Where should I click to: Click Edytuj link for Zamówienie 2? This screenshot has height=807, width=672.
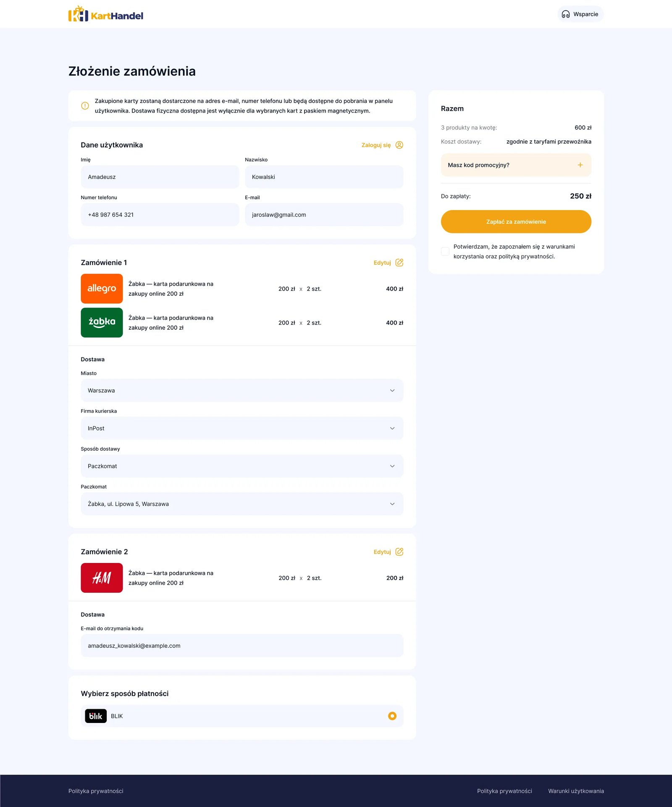click(x=382, y=552)
